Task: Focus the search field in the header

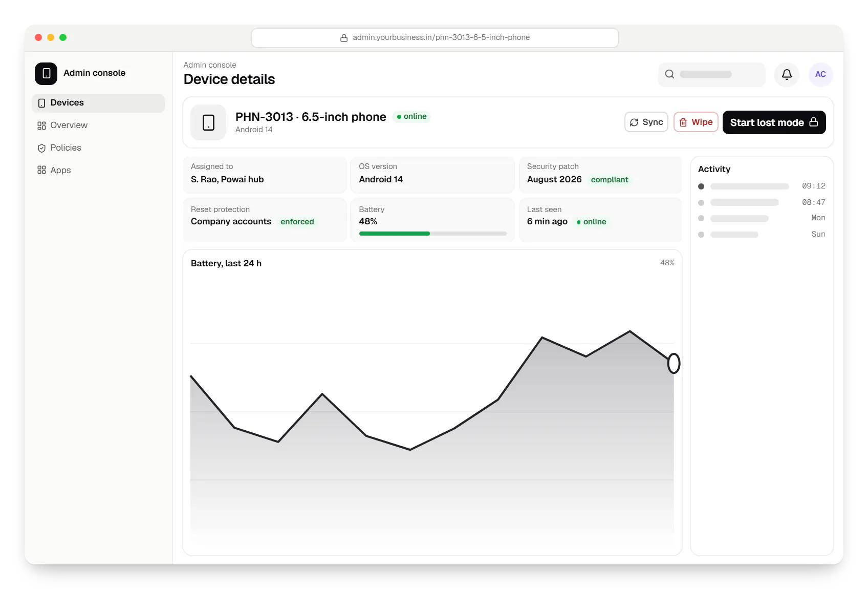Action: click(x=711, y=75)
